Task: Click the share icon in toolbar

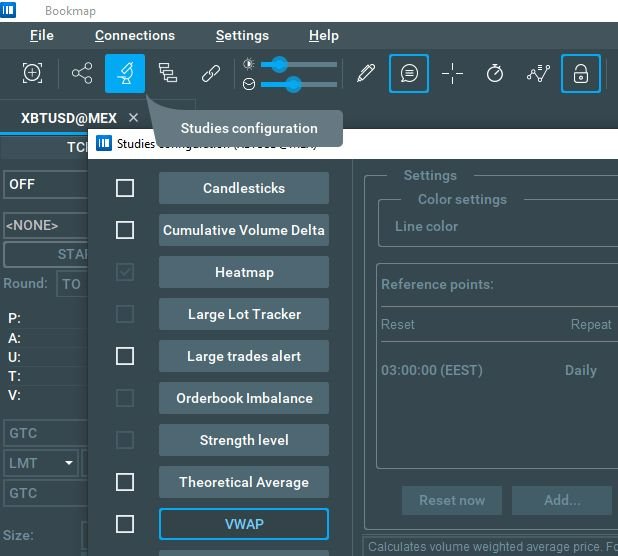Action: (81, 73)
